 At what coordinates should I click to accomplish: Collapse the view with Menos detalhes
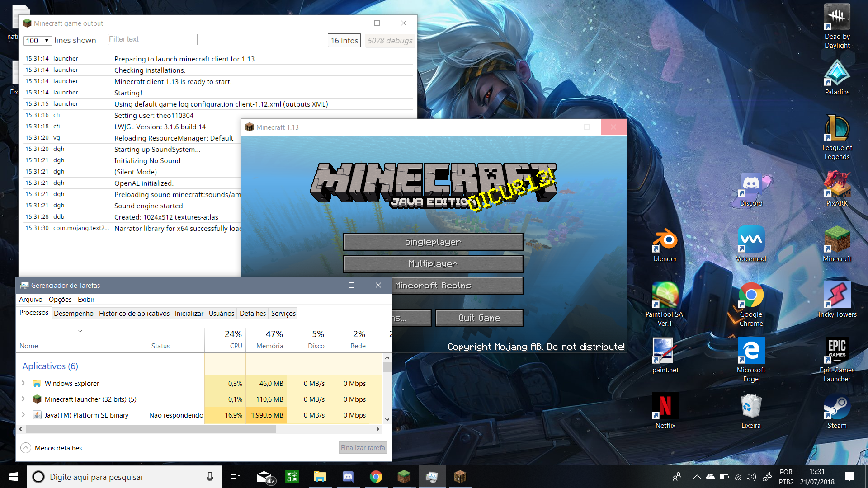coord(51,448)
